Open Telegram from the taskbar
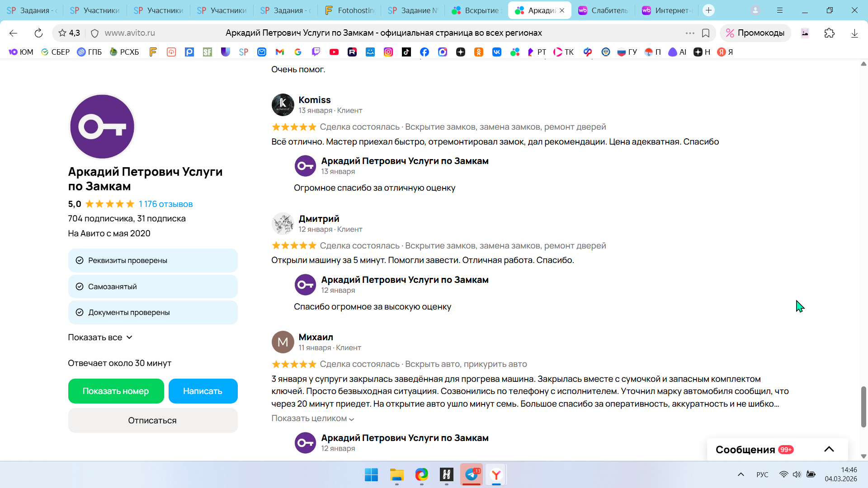868x488 pixels. [x=472, y=474]
